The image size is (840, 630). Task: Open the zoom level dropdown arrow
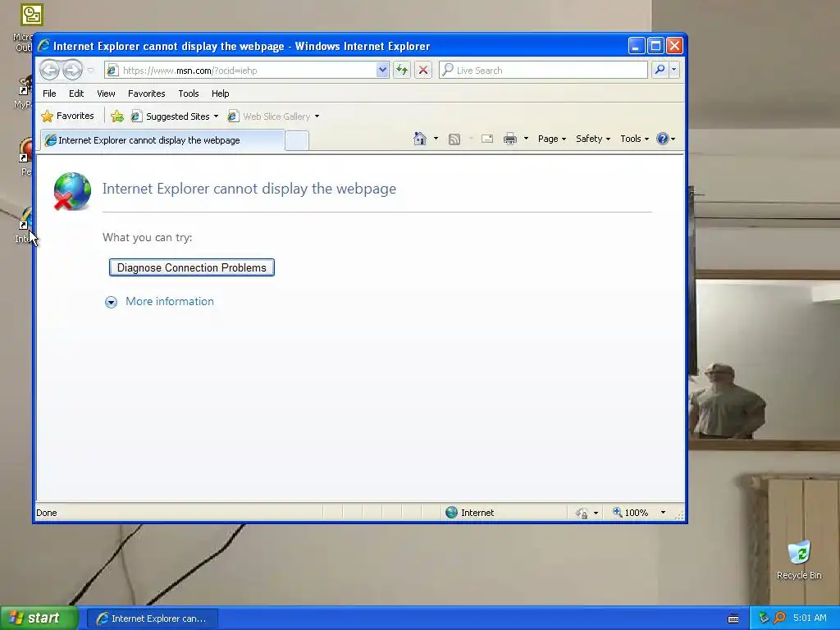(x=663, y=513)
